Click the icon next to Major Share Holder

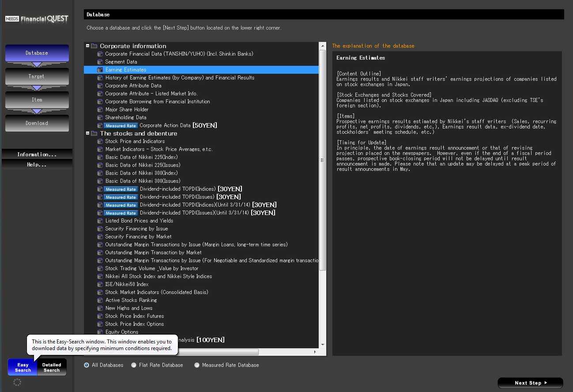point(100,109)
